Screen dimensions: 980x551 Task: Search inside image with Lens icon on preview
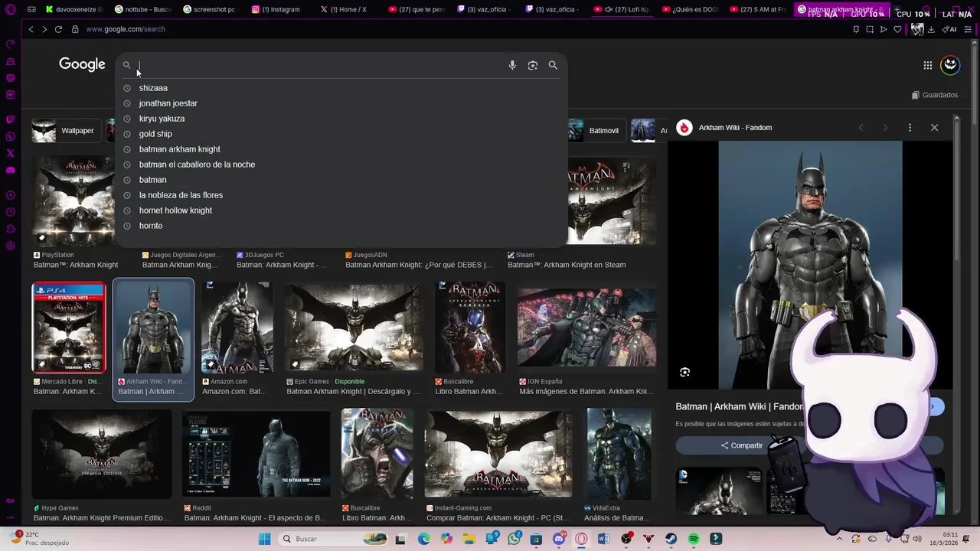pos(684,373)
